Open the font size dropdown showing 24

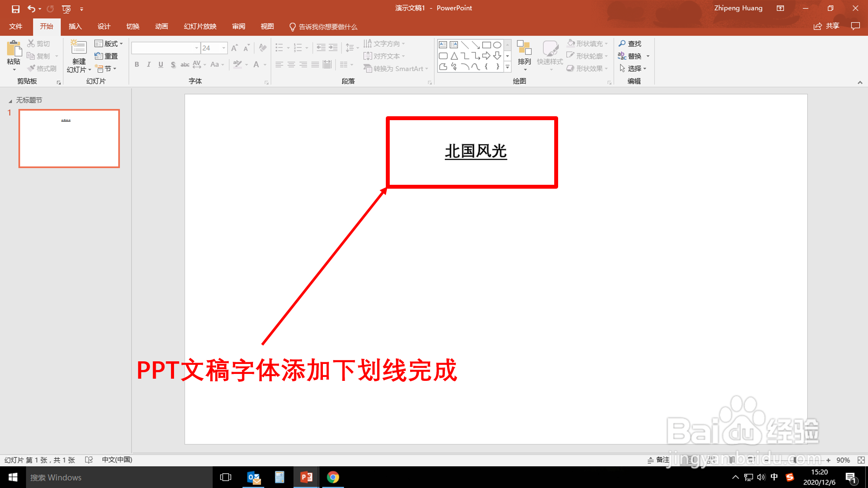pyautogui.click(x=224, y=48)
